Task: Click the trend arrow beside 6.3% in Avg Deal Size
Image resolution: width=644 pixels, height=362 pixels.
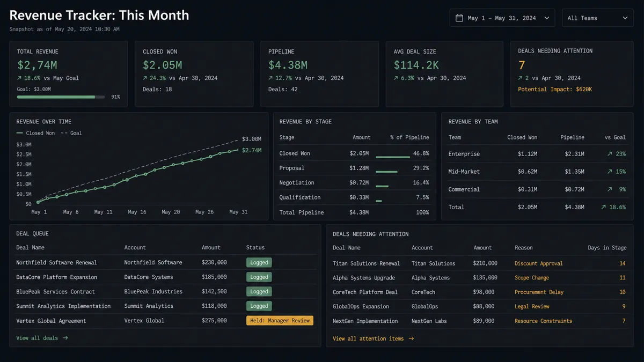Action: point(397,78)
